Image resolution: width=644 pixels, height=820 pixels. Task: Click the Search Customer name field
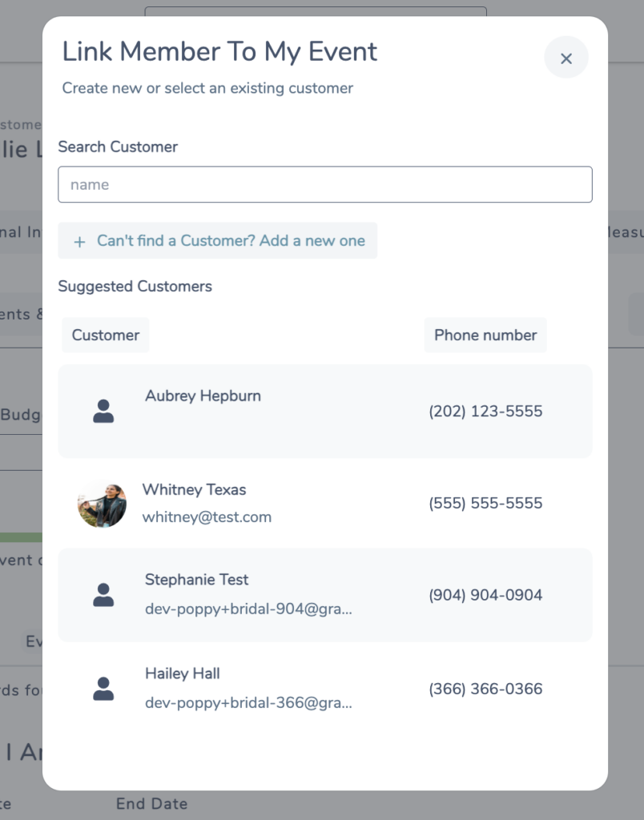325,185
